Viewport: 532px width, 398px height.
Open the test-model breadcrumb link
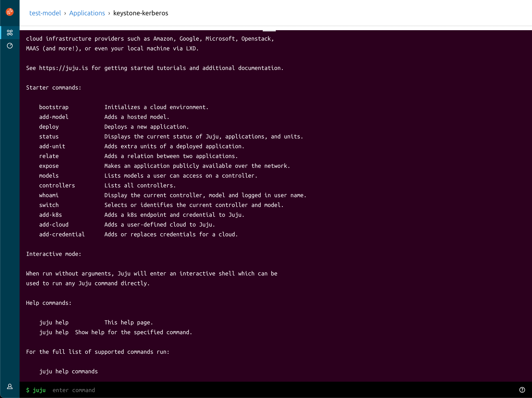[45, 13]
